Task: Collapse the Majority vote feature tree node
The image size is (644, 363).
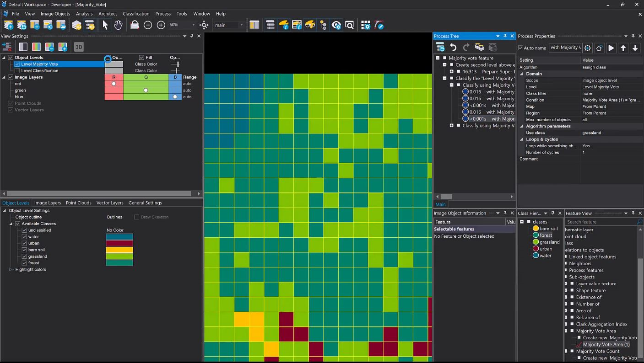Action: 438,58
